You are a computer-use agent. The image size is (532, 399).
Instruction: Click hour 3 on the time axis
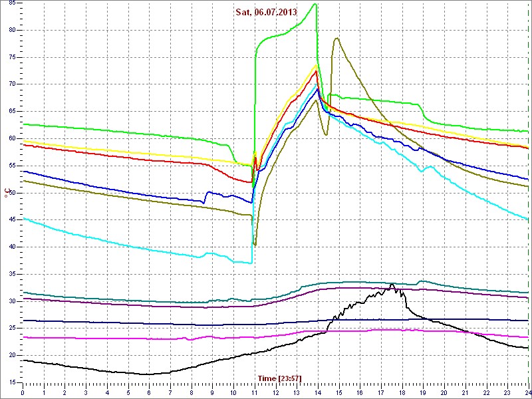[86, 392]
